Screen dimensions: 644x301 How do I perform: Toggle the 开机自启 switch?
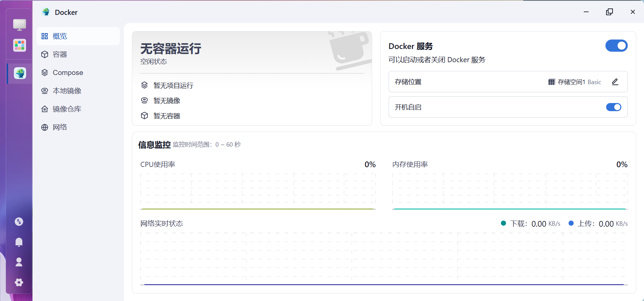pos(614,107)
